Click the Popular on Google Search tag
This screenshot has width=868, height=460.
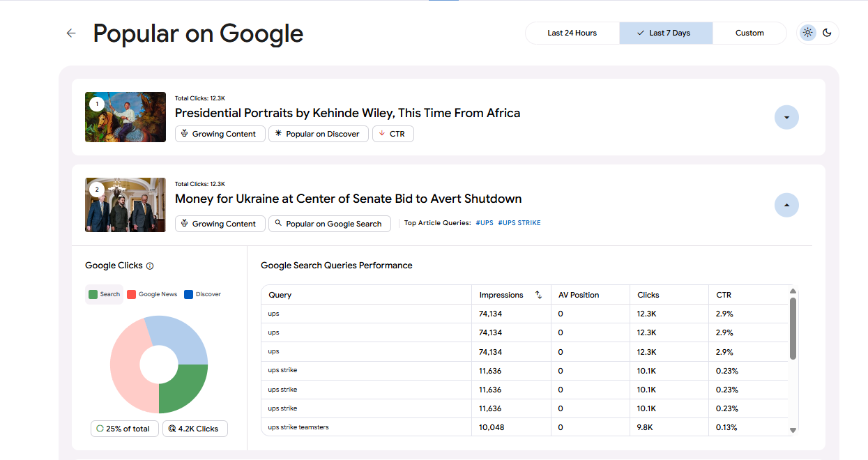(x=328, y=224)
